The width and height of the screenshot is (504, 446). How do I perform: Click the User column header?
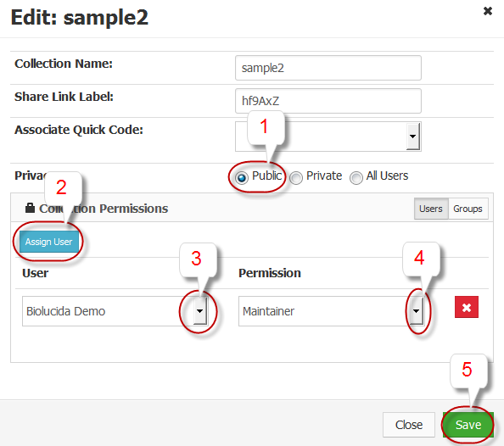pyautogui.click(x=36, y=273)
